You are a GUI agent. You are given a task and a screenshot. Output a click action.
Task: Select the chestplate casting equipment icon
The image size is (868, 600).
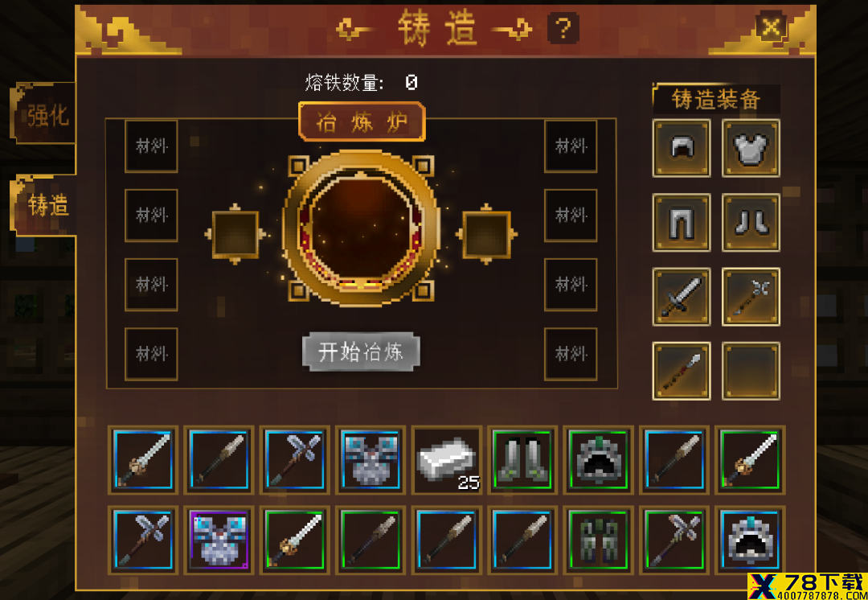coord(751,148)
